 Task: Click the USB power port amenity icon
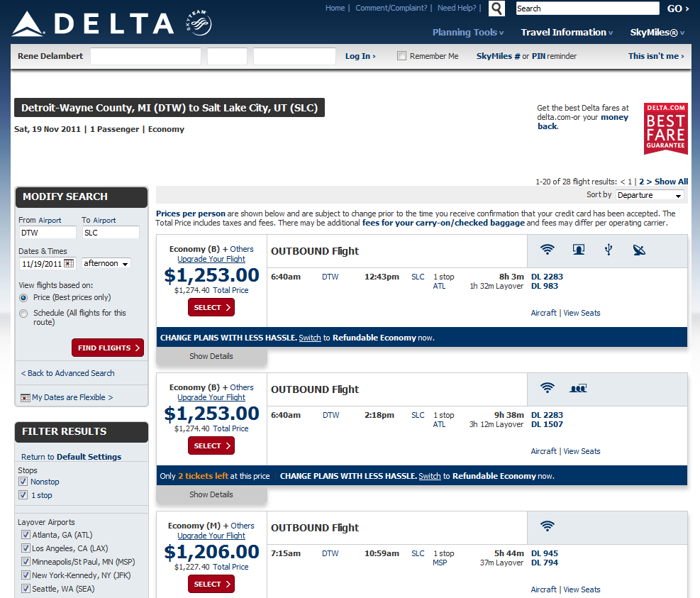coord(610,250)
